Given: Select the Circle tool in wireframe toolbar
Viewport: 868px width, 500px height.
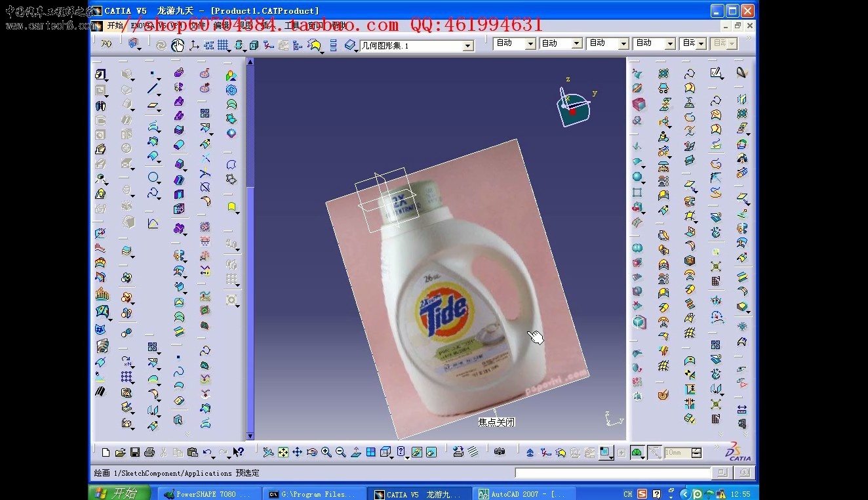Looking at the screenshot, I should click(x=153, y=177).
